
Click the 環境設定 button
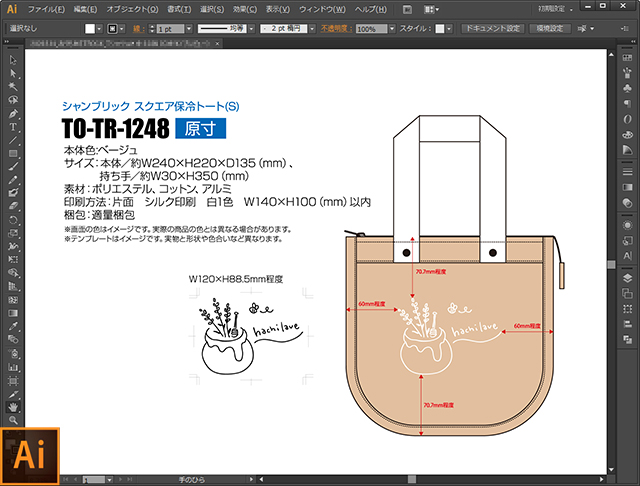[548, 29]
